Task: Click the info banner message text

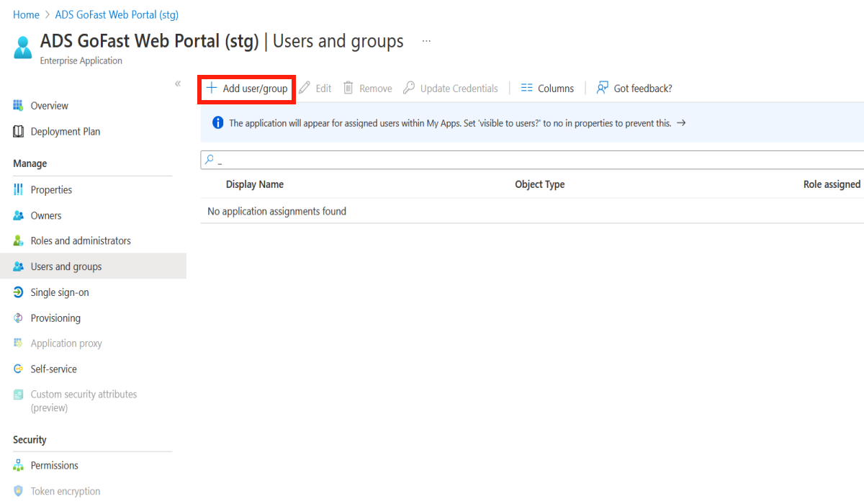Action: tap(450, 123)
